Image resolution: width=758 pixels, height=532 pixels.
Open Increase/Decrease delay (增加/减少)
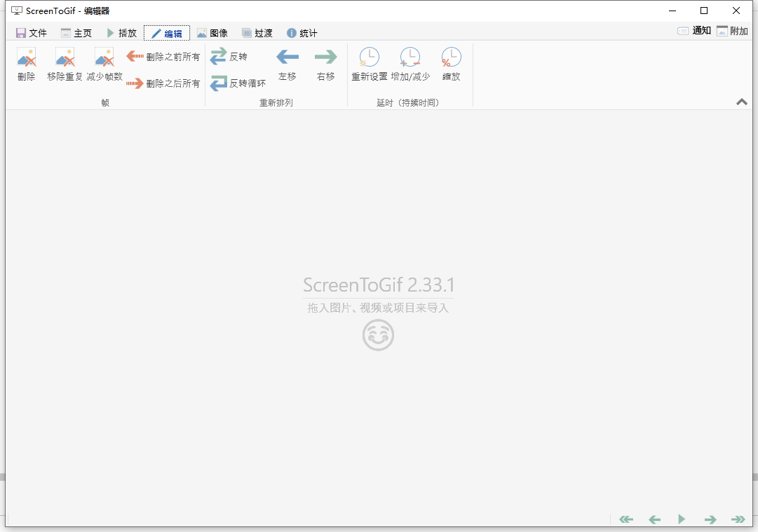pos(410,64)
